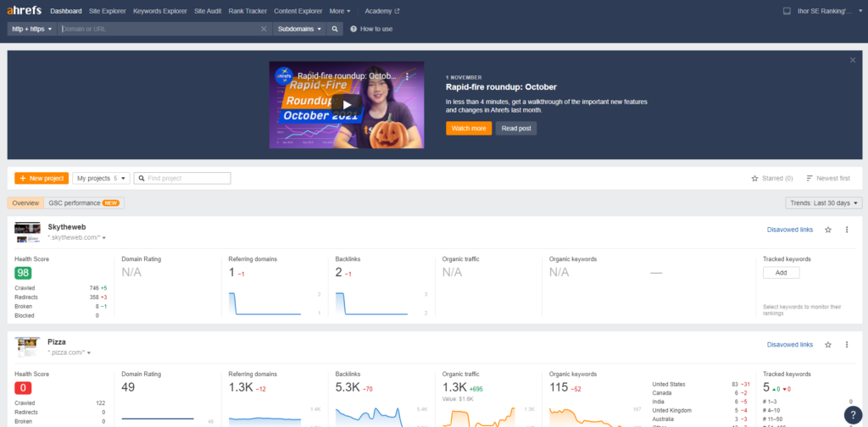The image size is (868, 427).
Task: Click the Ahrefs logo
Action: tap(25, 10)
